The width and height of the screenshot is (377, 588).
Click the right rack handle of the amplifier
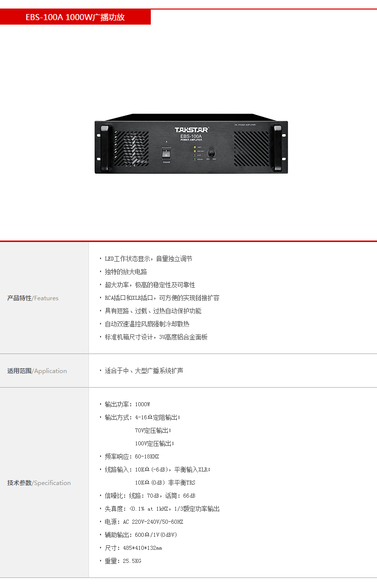277,148
